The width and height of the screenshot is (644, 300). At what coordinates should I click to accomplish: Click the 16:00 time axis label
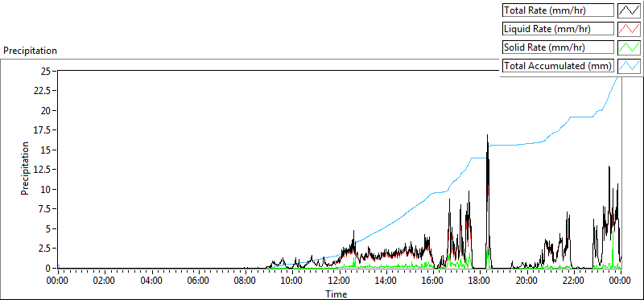coord(433,281)
